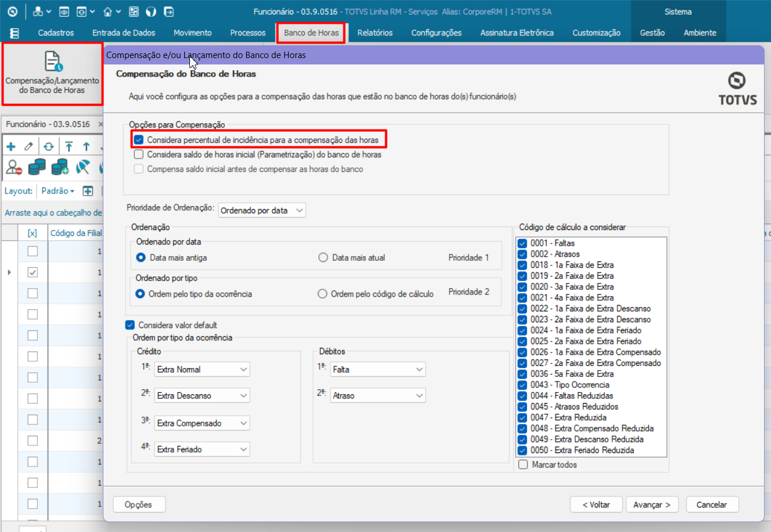
Task: Select Ordem pelo código de cálculo radio
Action: (322, 294)
